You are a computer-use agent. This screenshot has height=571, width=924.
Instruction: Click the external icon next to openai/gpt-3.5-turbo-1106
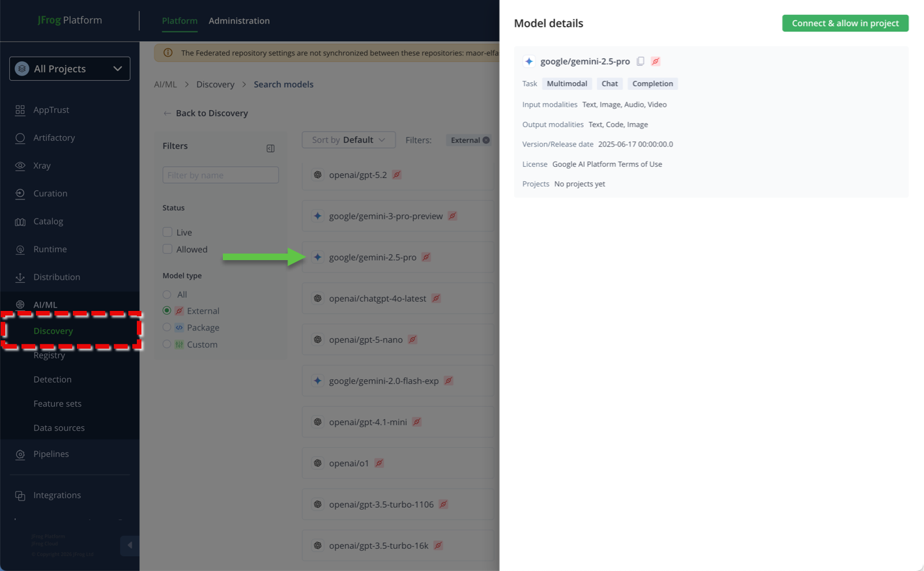click(443, 505)
